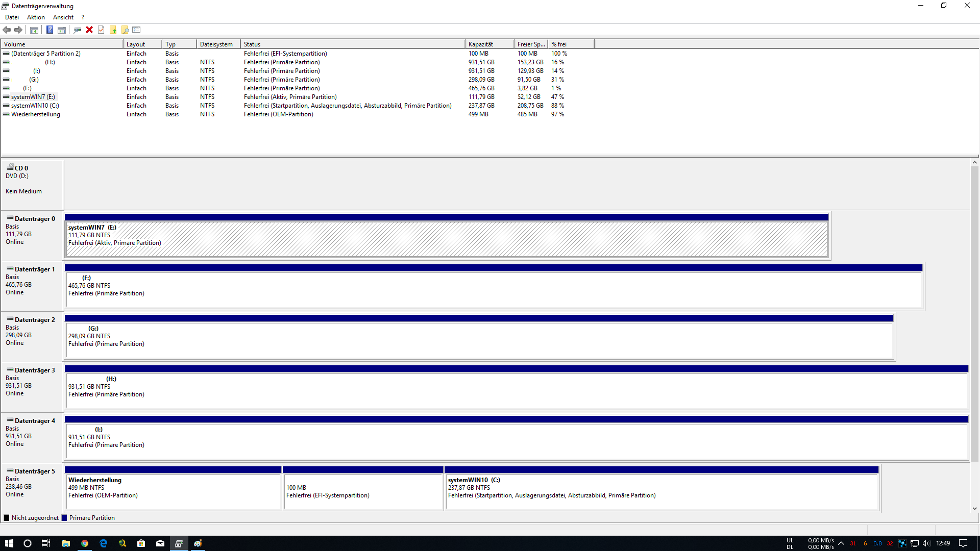Sort list by the Dateisystem column header
The height and width of the screenshot is (551, 980).
[x=217, y=44]
